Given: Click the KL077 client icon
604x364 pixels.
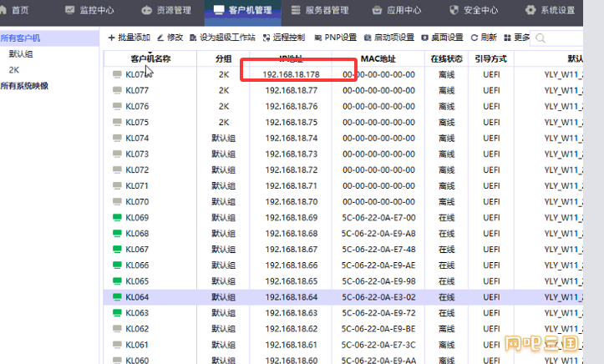Looking at the screenshot, I should point(117,90).
